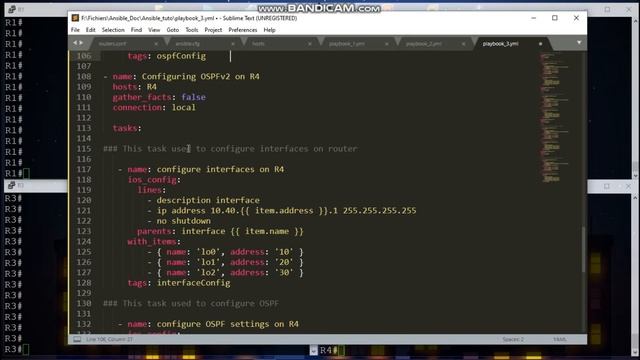640x360 pixels.
Task: Click 'false' value on line 110
Action: (193, 97)
